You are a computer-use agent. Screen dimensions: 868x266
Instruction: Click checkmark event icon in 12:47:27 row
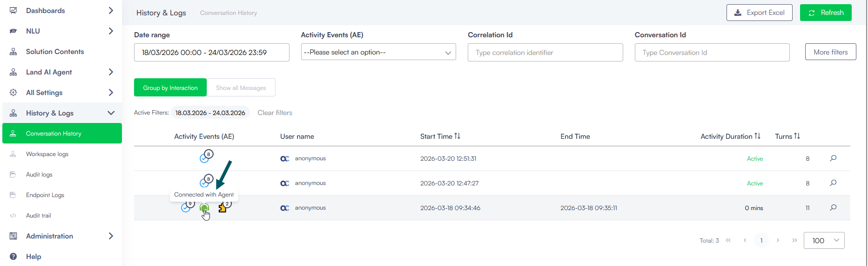click(x=204, y=183)
